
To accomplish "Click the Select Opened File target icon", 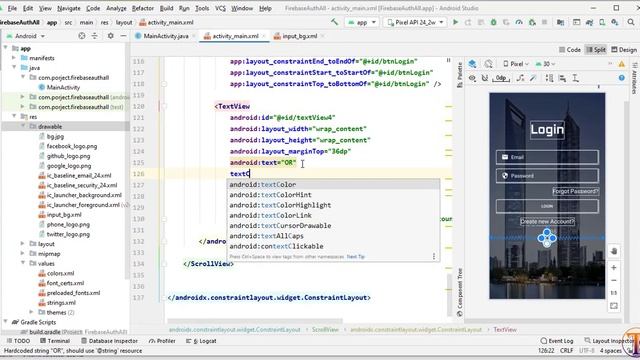I will pyautogui.click(x=82, y=36).
